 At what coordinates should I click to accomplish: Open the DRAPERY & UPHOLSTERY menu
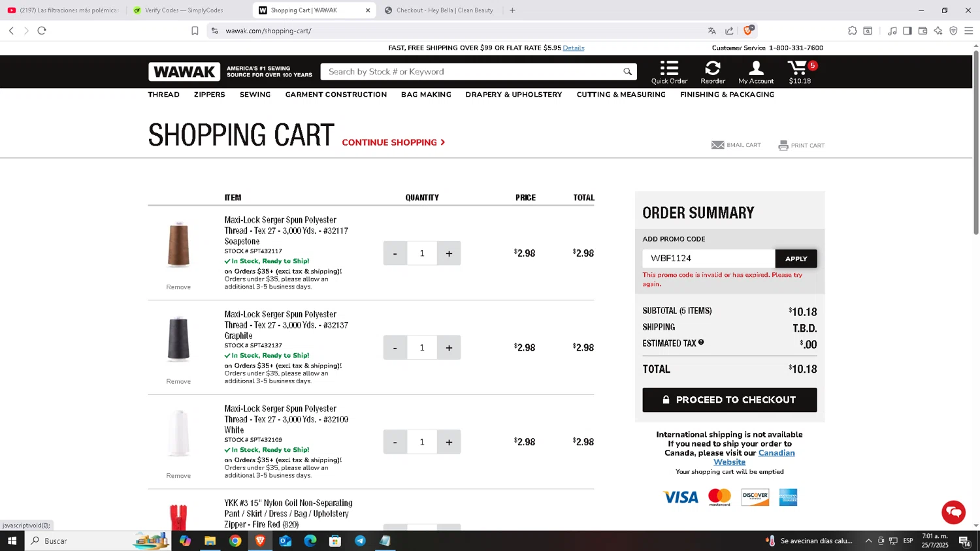click(x=514, y=95)
